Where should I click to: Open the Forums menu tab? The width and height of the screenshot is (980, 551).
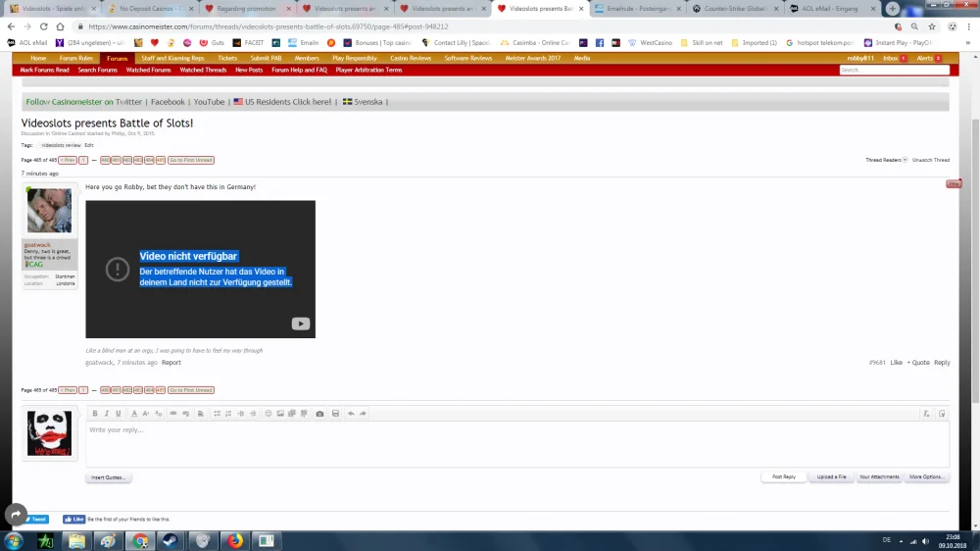click(x=117, y=58)
